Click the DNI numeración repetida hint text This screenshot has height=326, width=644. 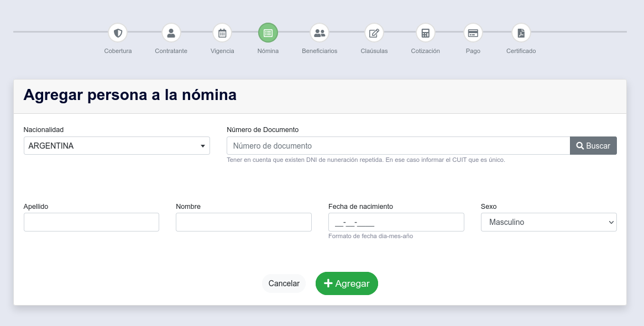(x=365, y=160)
